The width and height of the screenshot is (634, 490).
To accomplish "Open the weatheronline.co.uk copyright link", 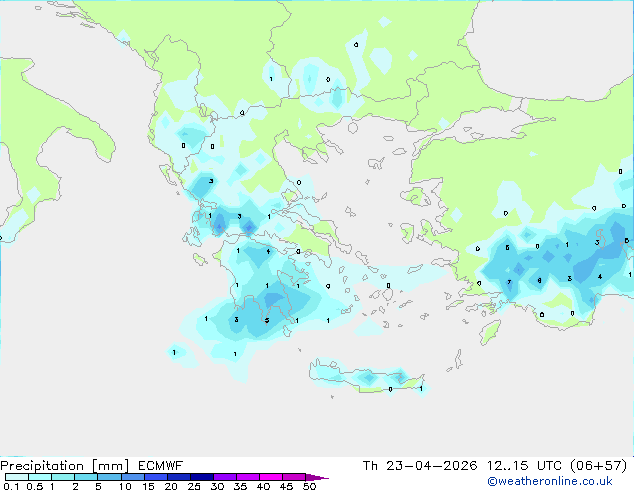I will (x=550, y=481).
